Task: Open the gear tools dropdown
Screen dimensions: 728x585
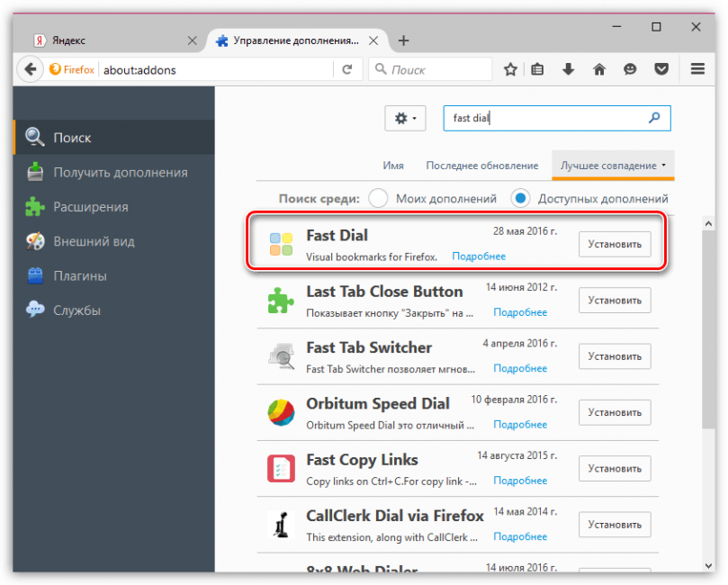Action: (405, 119)
